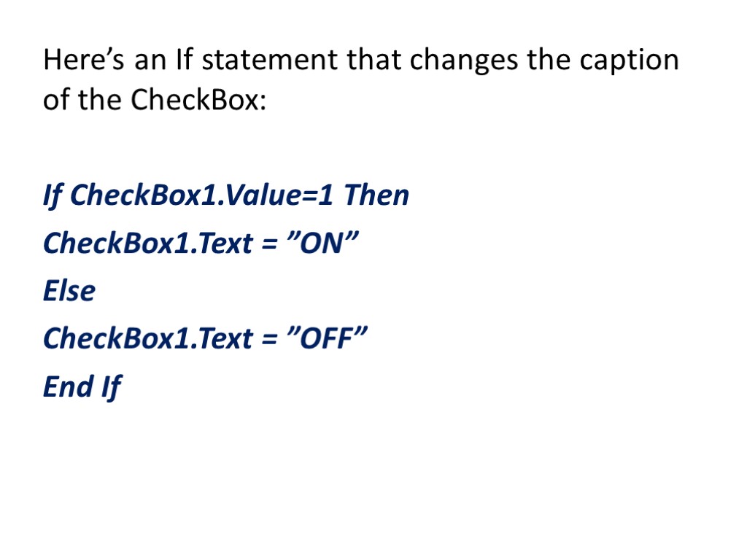Click the equals sign on the "OFF" line
This screenshot has height=560, width=747.
coord(268,340)
